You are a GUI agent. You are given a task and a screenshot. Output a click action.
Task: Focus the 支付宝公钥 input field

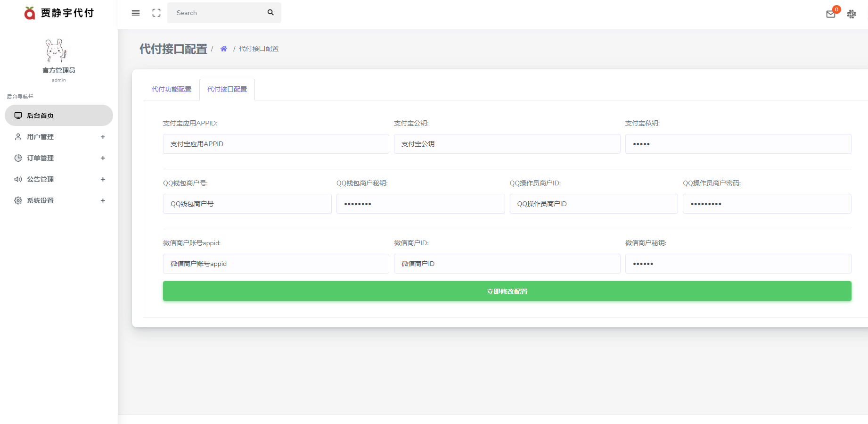[507, 144]
